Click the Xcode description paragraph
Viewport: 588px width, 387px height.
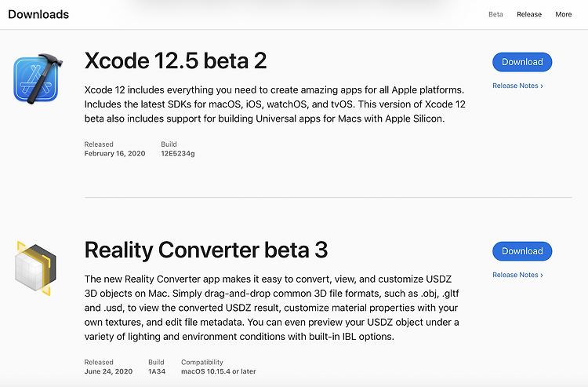coord(275,104)
